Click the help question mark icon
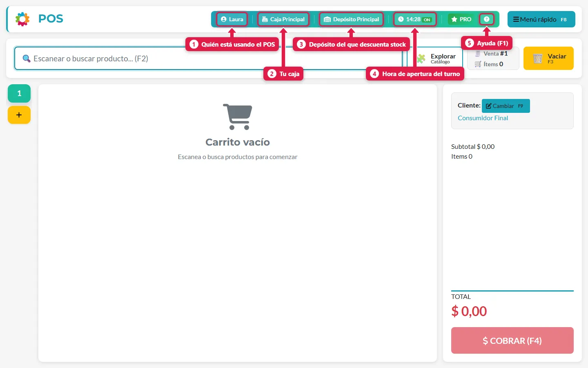The width and height of the screenshot is (588, 368). [x=486, y=19]
